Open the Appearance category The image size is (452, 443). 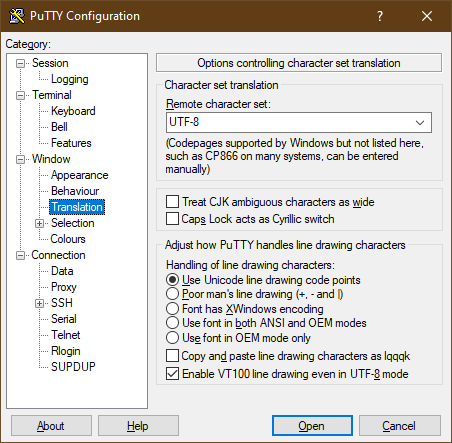click(79, 175)
